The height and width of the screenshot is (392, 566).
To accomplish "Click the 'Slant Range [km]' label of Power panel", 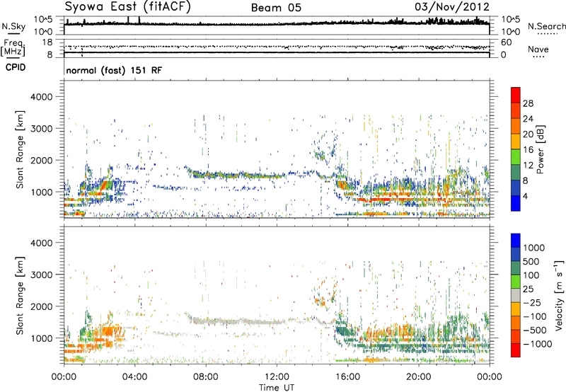I will point(20,149).
